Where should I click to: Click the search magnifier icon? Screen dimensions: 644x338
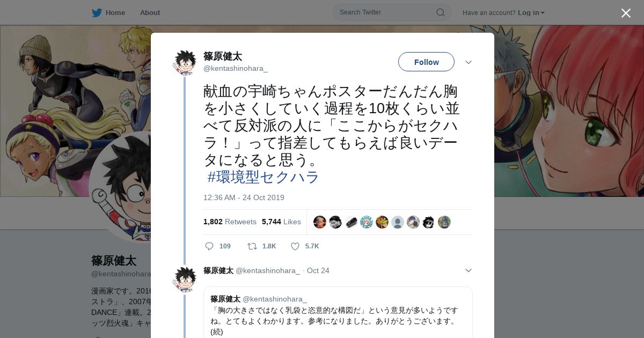click(440, 12)
